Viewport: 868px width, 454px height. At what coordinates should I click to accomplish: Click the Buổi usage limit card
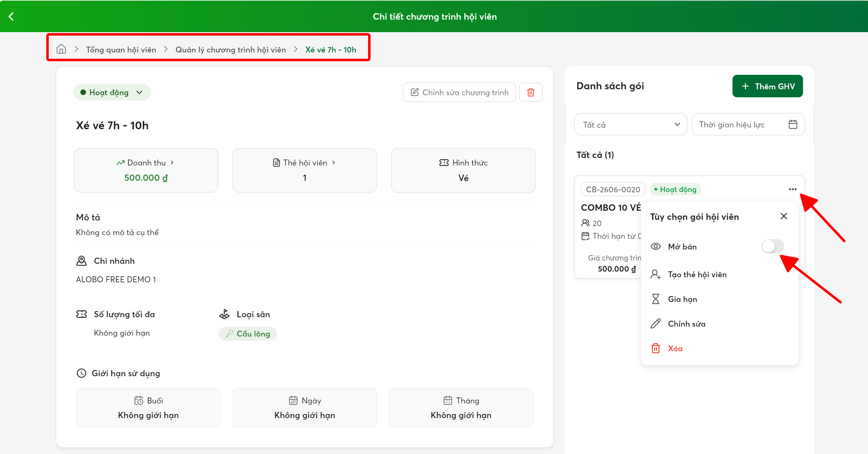[x=148, y=407]
